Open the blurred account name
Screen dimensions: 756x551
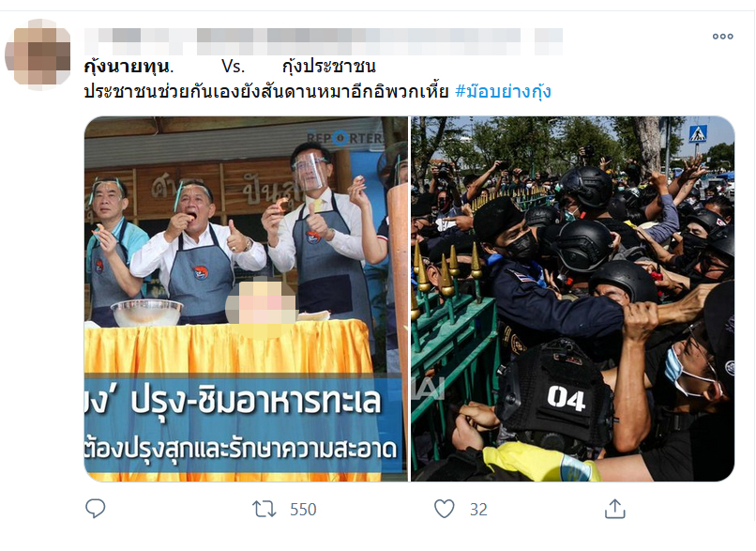(324, 41)
